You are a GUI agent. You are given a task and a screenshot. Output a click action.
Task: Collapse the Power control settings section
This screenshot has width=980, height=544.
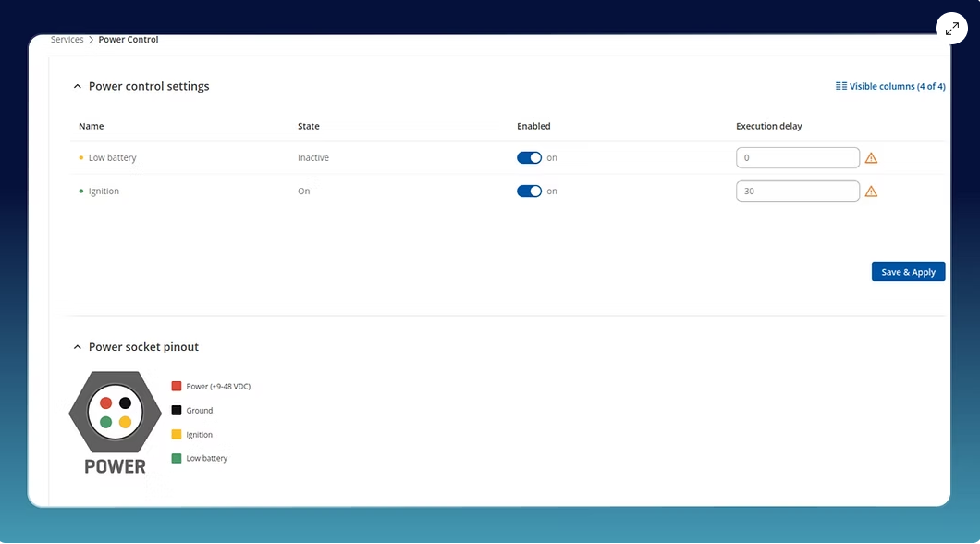pyautogui.click(x=78, y=87)
